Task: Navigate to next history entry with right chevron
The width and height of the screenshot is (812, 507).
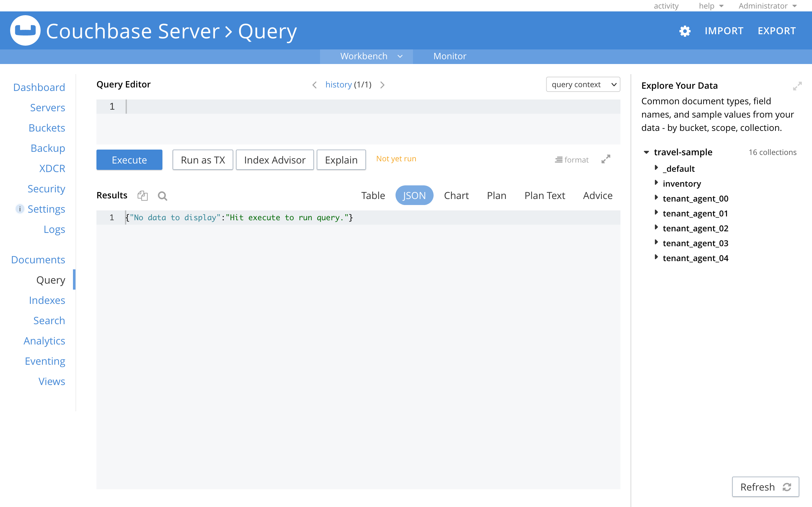Action: (382, 85)
